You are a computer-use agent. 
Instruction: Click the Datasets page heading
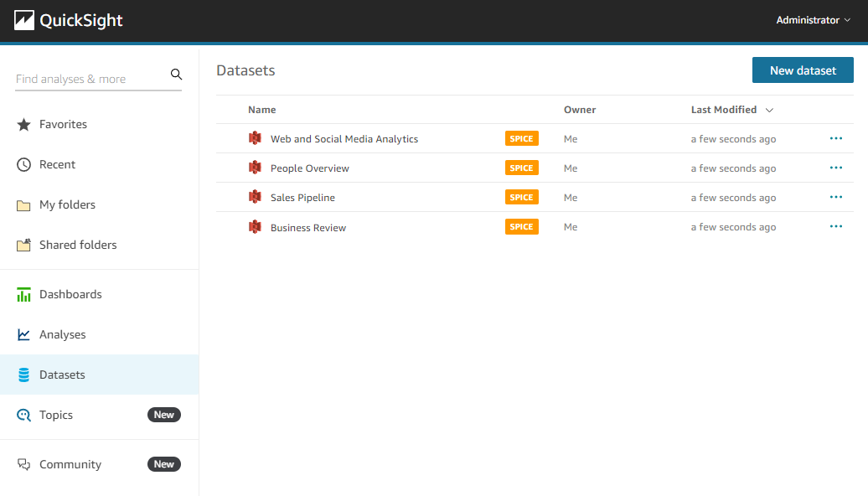coord(245,70)
